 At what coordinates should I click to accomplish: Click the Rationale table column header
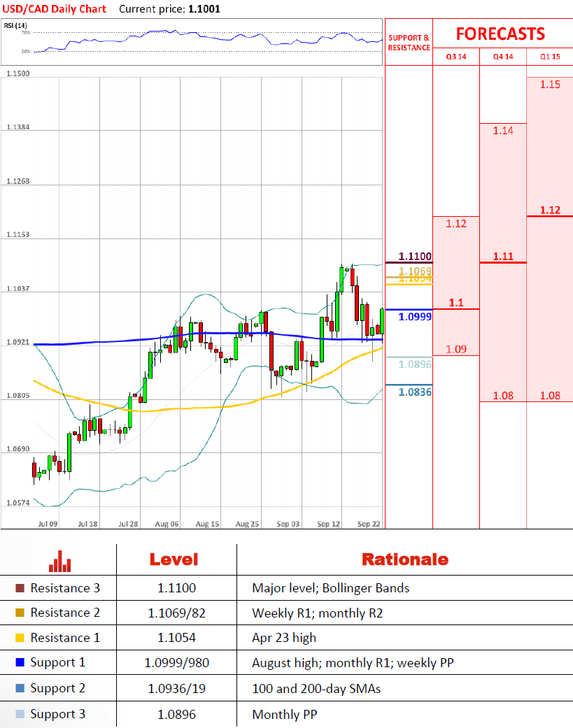coord(405,559)
